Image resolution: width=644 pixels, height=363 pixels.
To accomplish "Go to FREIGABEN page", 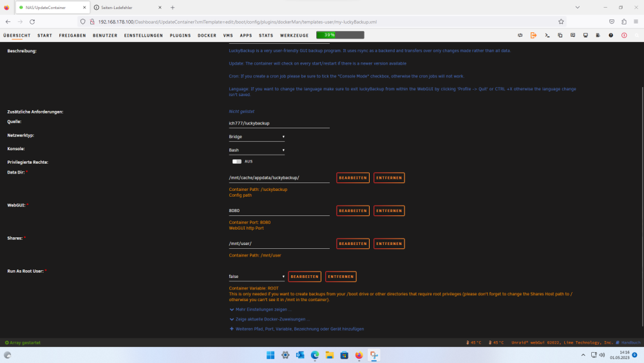I will [x=72, y=35].
